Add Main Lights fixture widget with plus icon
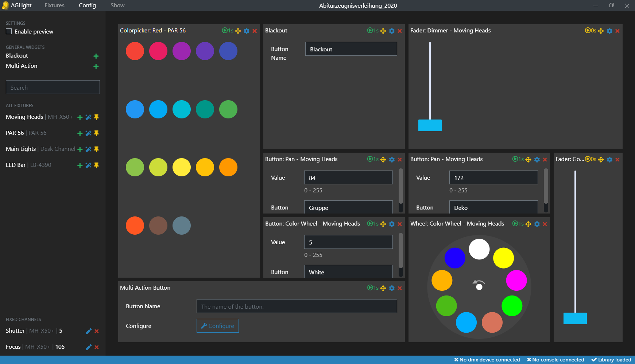The height and width of the screenshot is (364, 635). click(80, 149)
